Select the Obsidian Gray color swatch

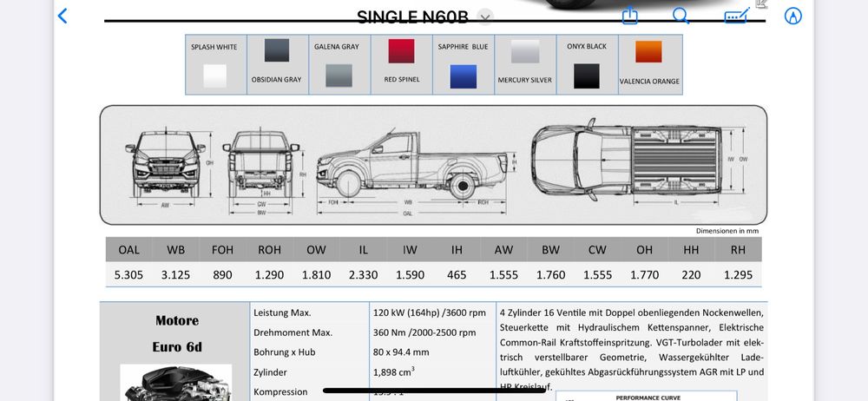click(x=277, y=50)
